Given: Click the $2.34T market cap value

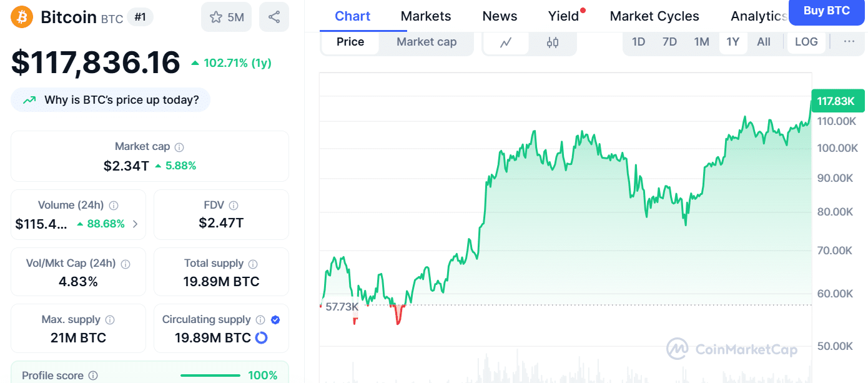Looking at the screenshot, I should (x=127, y=166).
